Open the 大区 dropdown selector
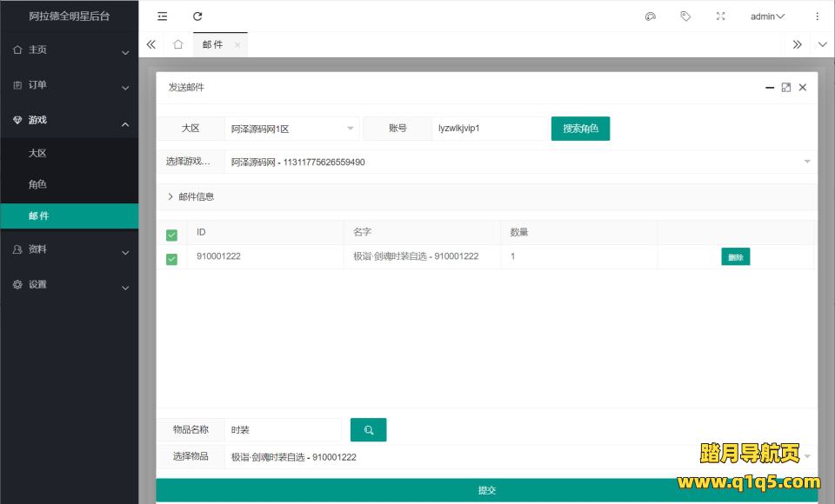The width and height of the screenshot is (835, 504). click(x=291, y=129)
